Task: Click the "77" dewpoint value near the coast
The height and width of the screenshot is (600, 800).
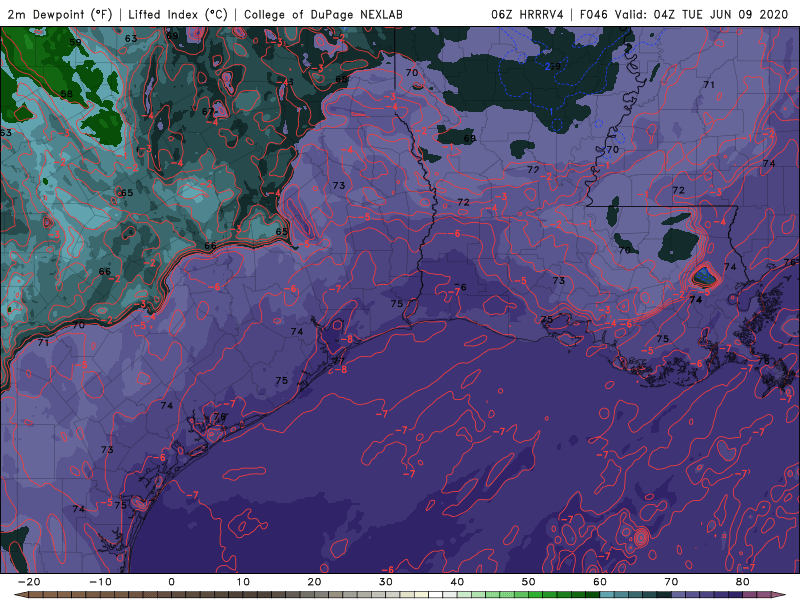Action: pos(339,361)
